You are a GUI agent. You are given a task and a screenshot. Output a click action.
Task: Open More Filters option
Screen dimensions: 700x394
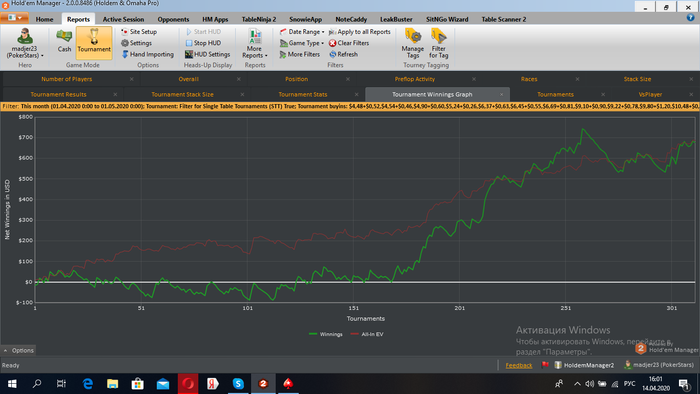coord(300,54)
